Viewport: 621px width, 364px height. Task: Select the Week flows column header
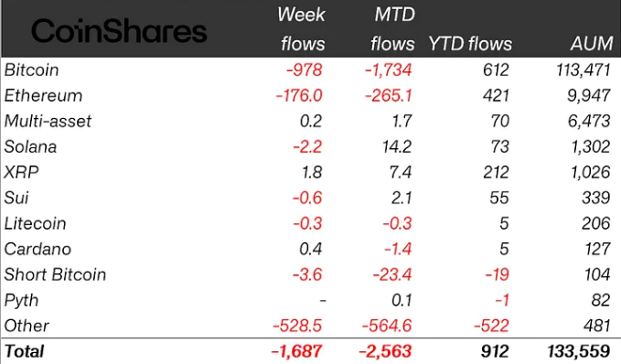pyautogui.click(x=301, y=29)
